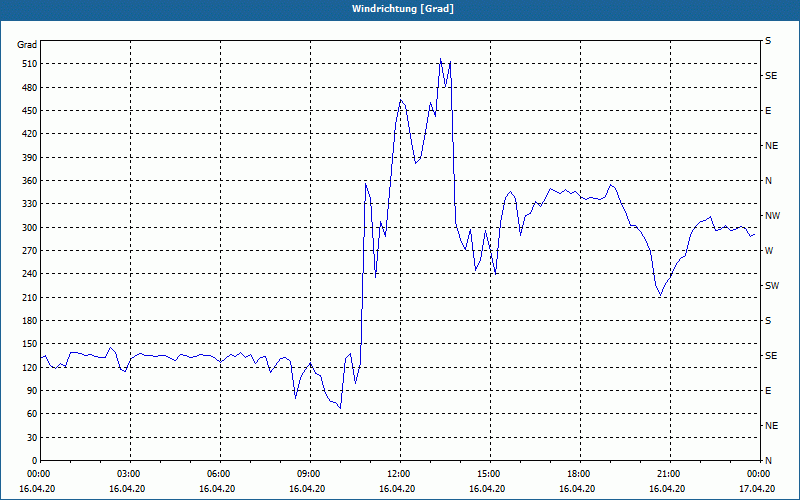Viewport: 800px width, 500px height.
Task: Select the 17.04.20 date label
Action: [757, 489]
